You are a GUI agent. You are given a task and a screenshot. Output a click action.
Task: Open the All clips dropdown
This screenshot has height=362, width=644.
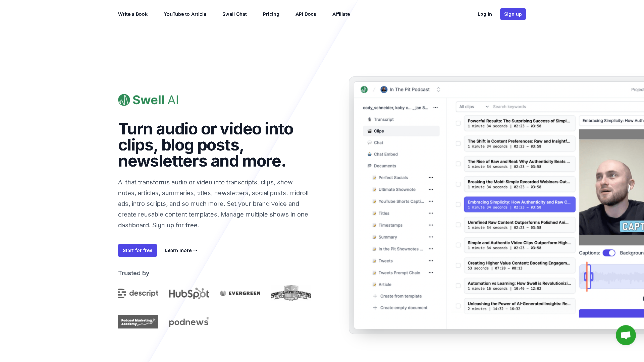[473, 107]
